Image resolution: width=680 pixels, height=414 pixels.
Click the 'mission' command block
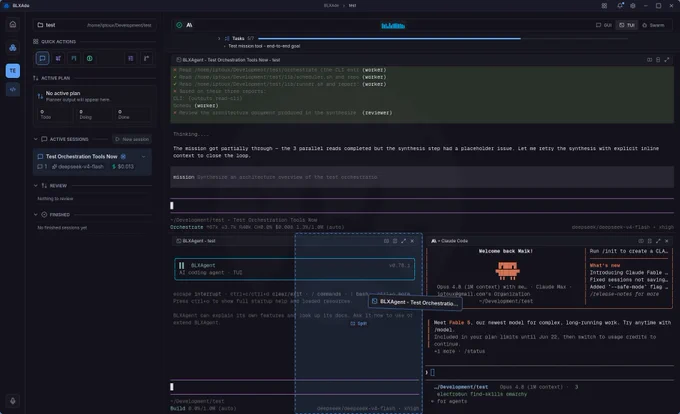pyautogui.click(x=422, y=177)
